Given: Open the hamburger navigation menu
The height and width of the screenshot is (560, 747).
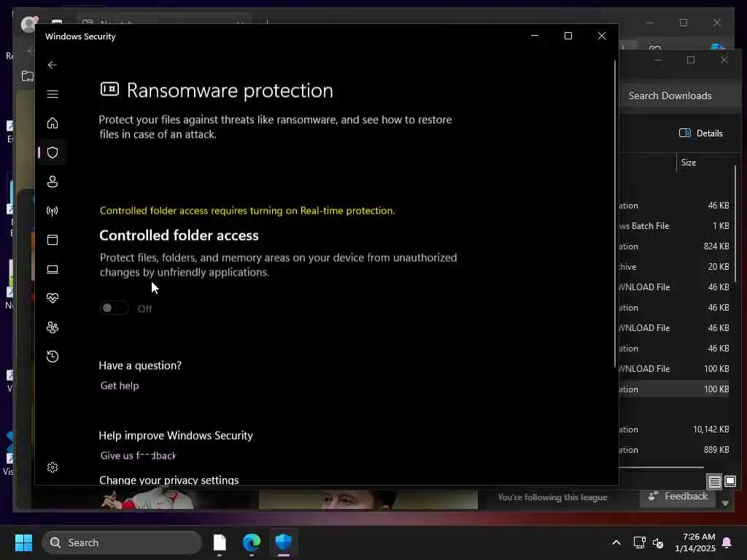Looking at the screenshot, I should click(x=53, y=94).
